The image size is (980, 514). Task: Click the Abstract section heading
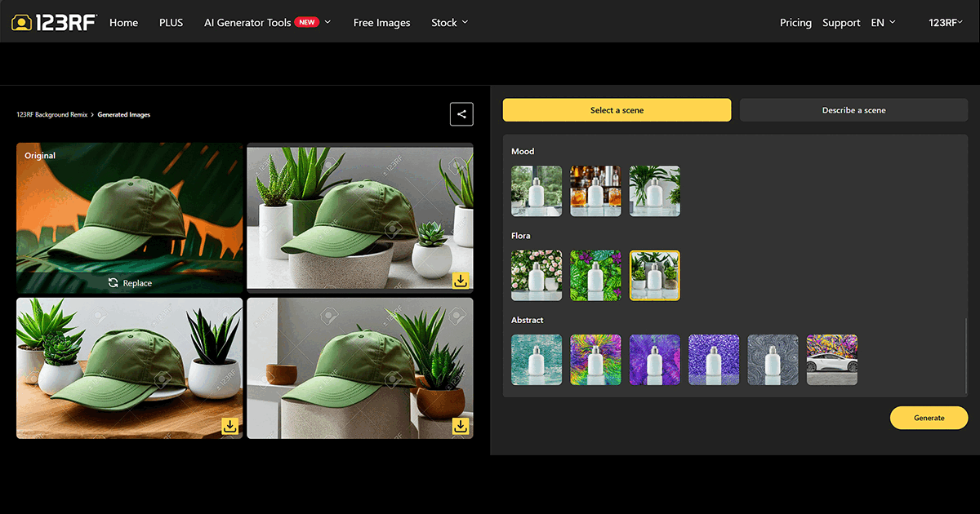[528, 320]
